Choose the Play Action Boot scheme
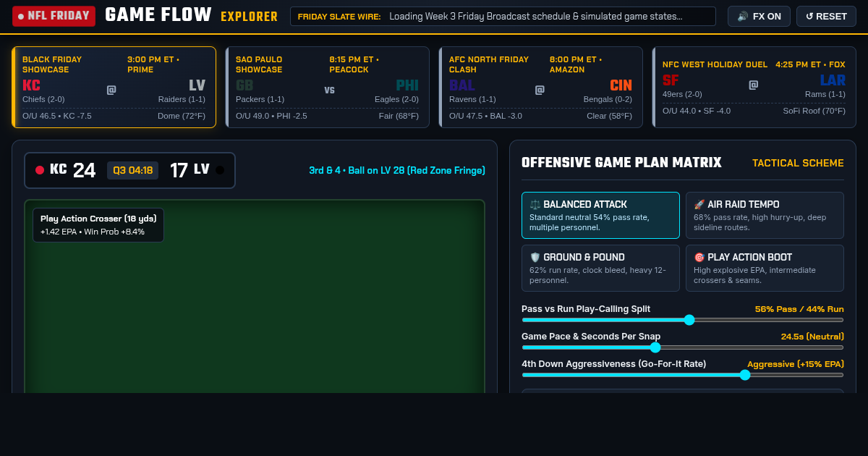The width and height of the screenshot is (868, 456). (765, 268)
